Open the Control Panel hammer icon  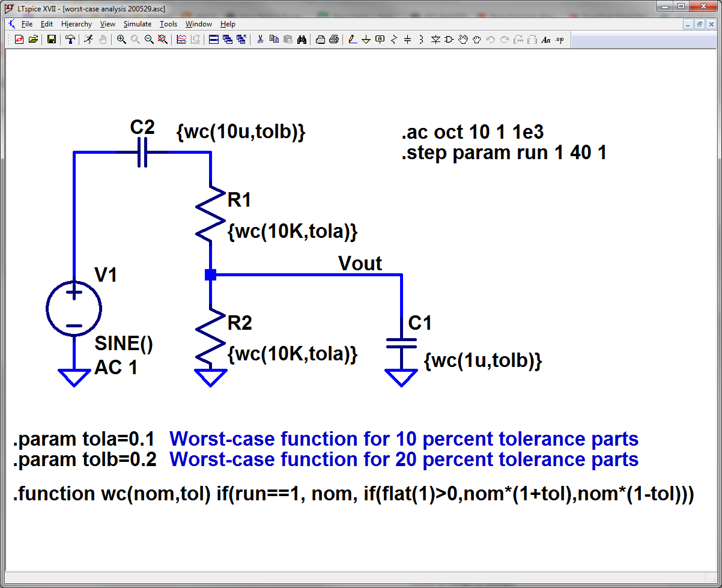pos(71,40)
